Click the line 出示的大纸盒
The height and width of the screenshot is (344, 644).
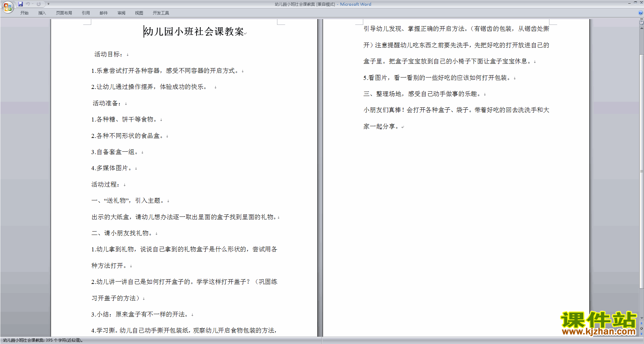point(184,217)
